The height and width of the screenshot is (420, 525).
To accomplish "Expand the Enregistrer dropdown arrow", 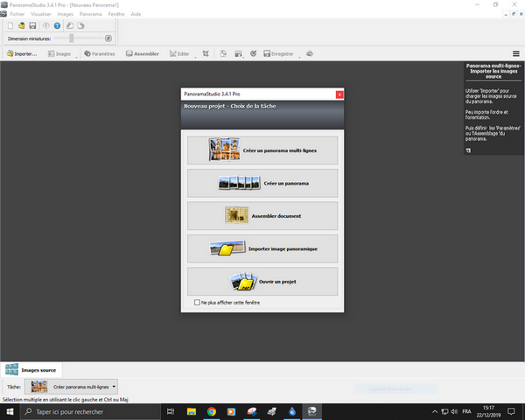I will pyautogui.click(x=299, y=57).
